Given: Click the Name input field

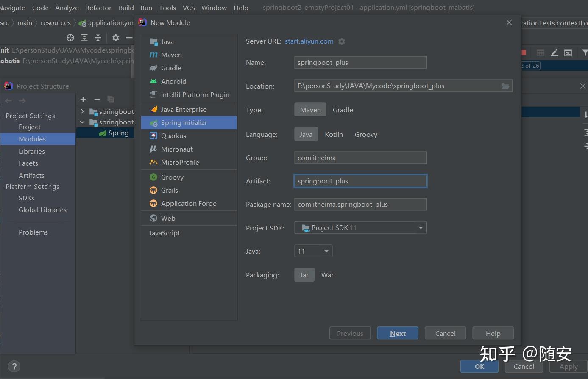Looking at the screenshot, I should pyautogui.click(x=360, y=62).
